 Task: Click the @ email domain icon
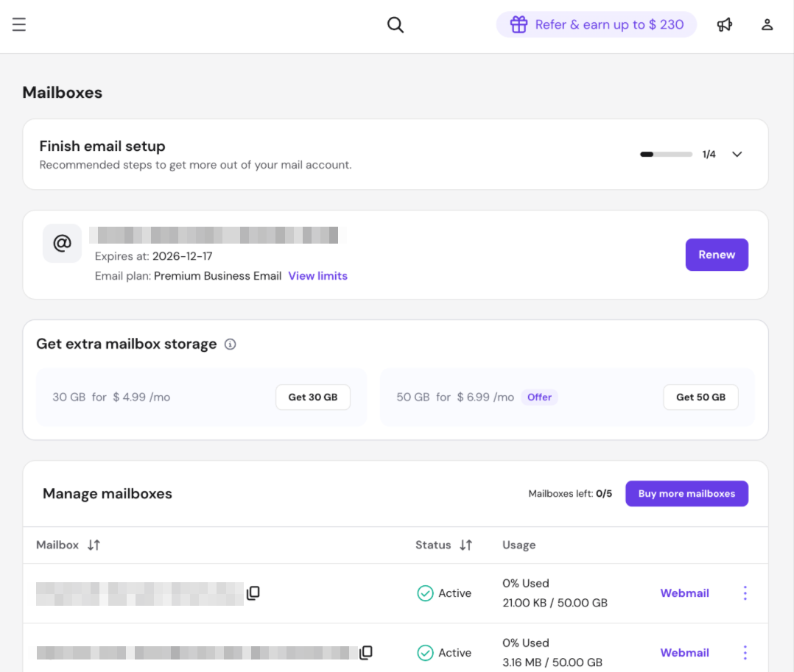tap(62, 244)
